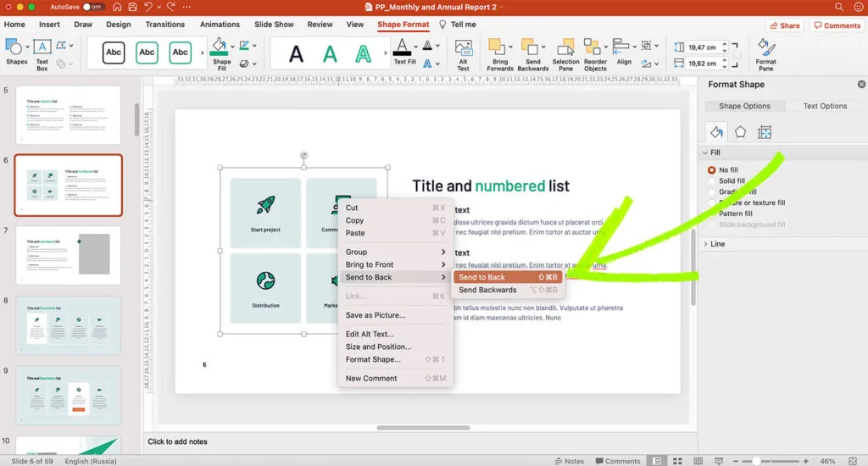Click Bring Forwards icon
Viewport: 868px width, 466px height.
[x=497, y=47]
